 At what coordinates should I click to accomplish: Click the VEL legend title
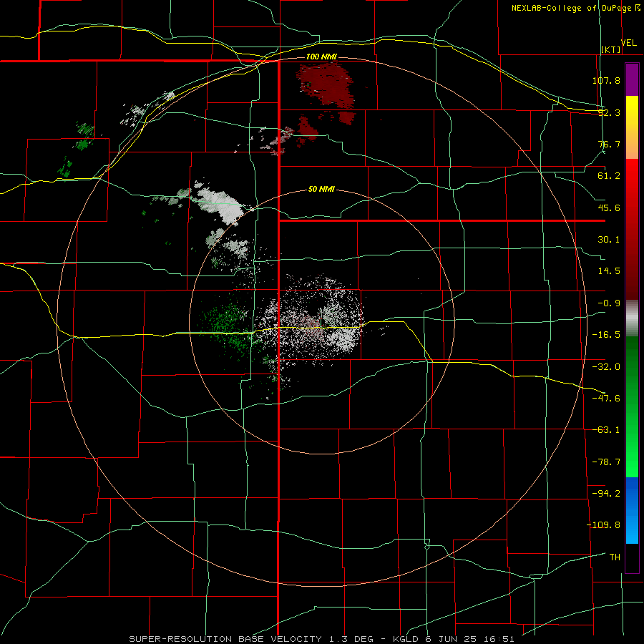(629, 43)
